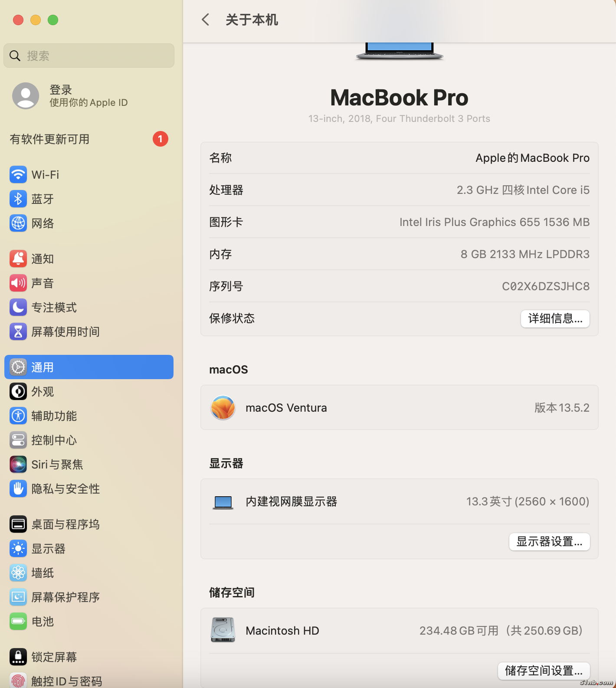Click the Appearance (外观) icon
Screen dimensions: 616x688
18,391
